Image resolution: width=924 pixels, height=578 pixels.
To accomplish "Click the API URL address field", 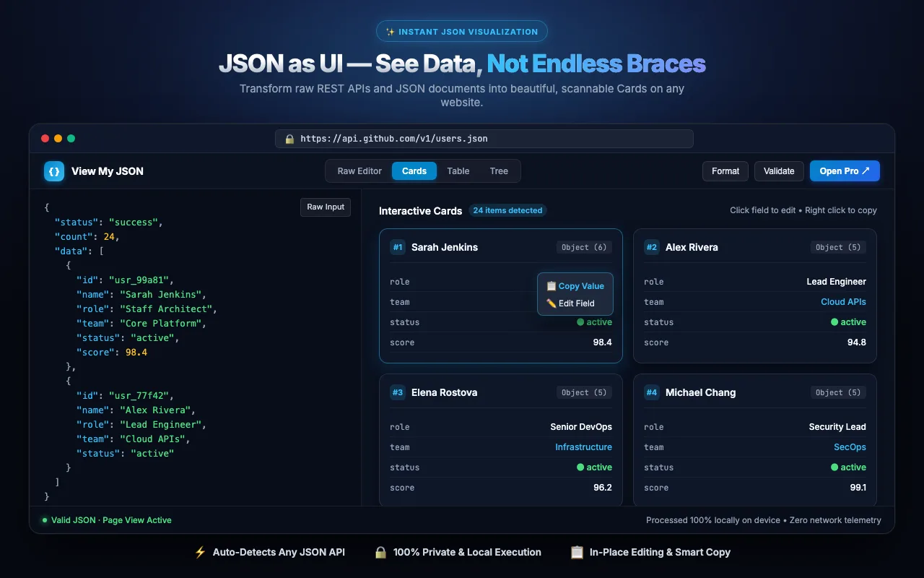I will point(484,139).
